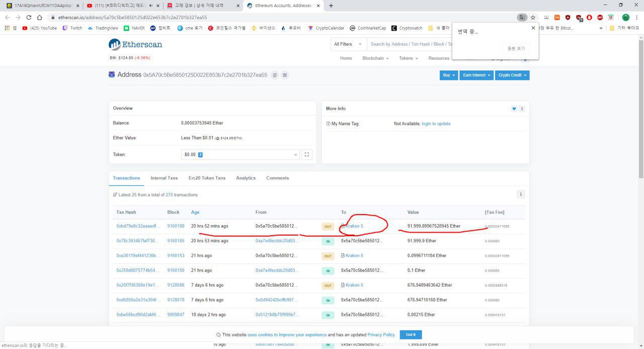
Task: Expand the Blockchain nav menu
Action: pyautogui.click(x=376, y=58)
